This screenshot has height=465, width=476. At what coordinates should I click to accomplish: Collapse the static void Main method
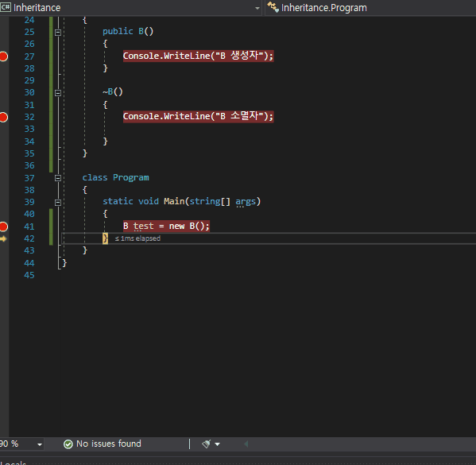click(x=58, y=202)
